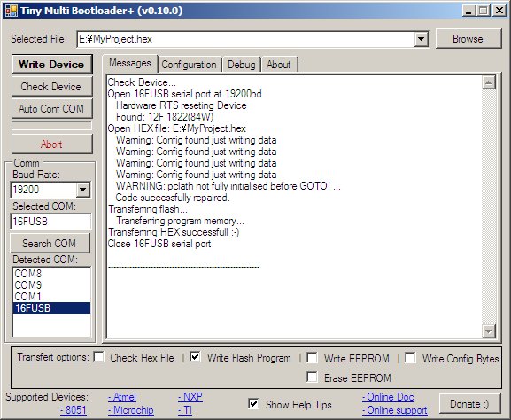Run Check Device
Image resolution: width=511 pixels, height=420 pixels.
(x=52, y=87)
